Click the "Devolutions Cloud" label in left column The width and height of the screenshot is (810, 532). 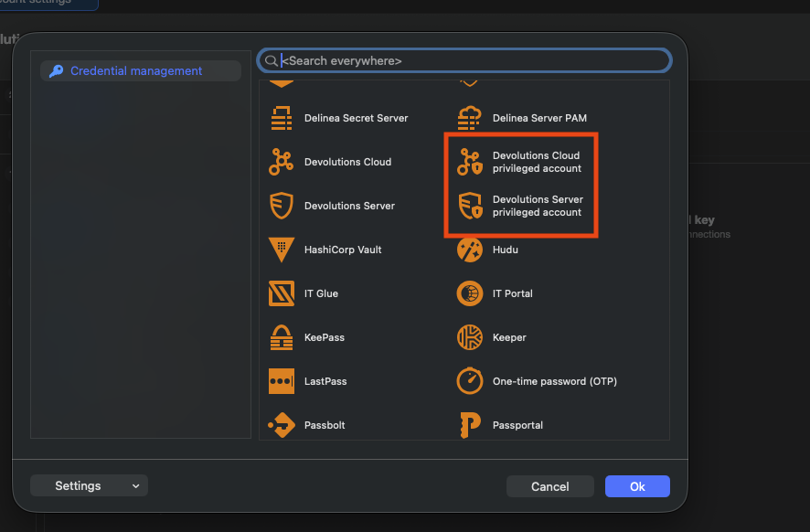coord(347,162)
